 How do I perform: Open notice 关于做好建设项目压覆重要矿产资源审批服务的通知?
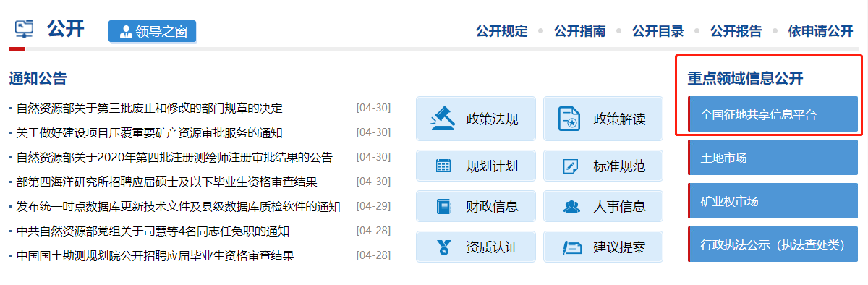click(149, 133)
